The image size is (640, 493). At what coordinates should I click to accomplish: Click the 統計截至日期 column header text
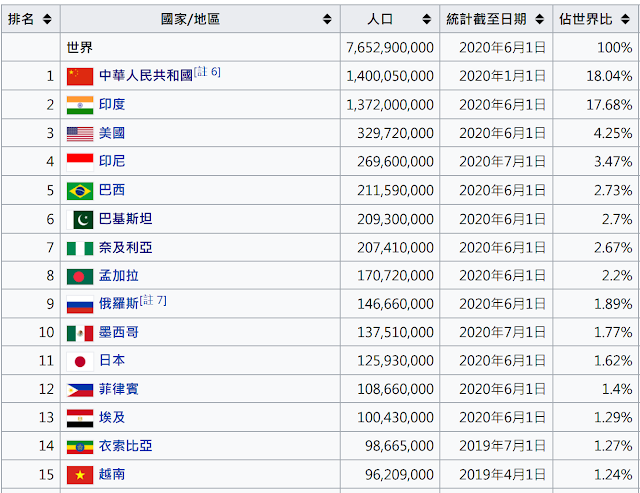click(x=487, y=19)
